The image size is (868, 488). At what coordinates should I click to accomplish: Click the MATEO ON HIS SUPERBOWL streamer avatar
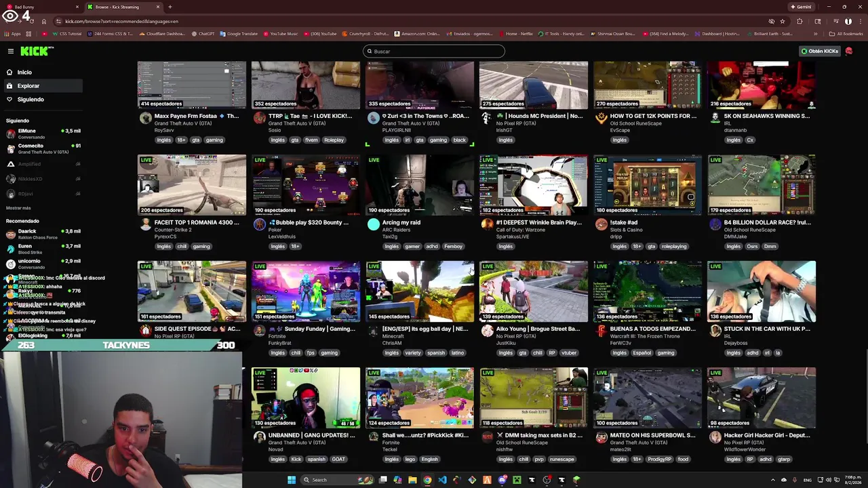tap(601, 438)
